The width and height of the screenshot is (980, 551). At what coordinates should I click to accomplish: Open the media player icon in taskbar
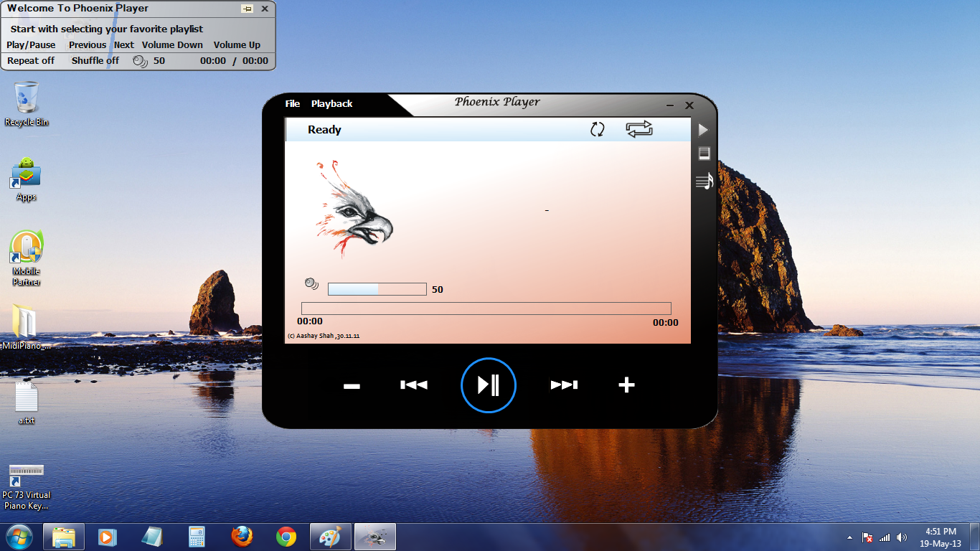point(106,537)
